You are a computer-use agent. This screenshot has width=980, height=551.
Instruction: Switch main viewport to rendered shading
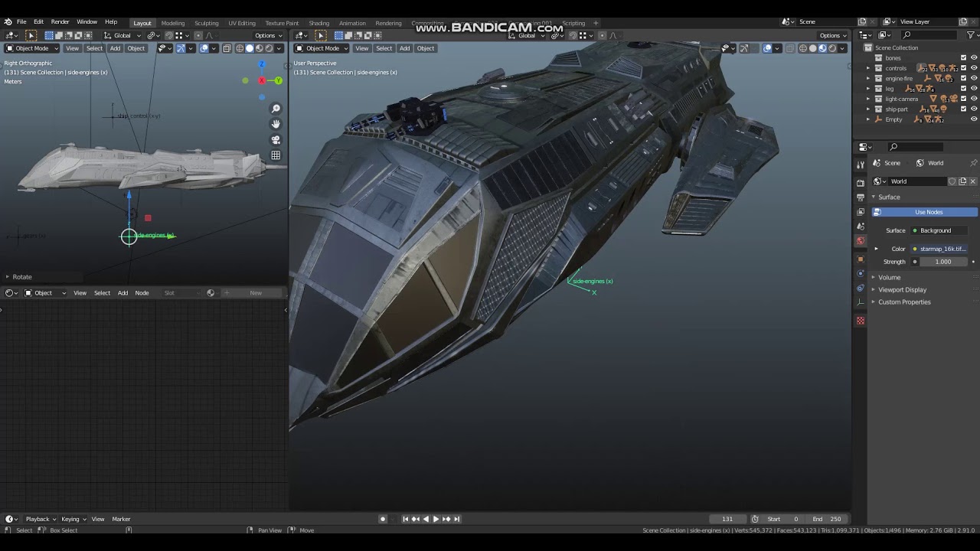832,48
